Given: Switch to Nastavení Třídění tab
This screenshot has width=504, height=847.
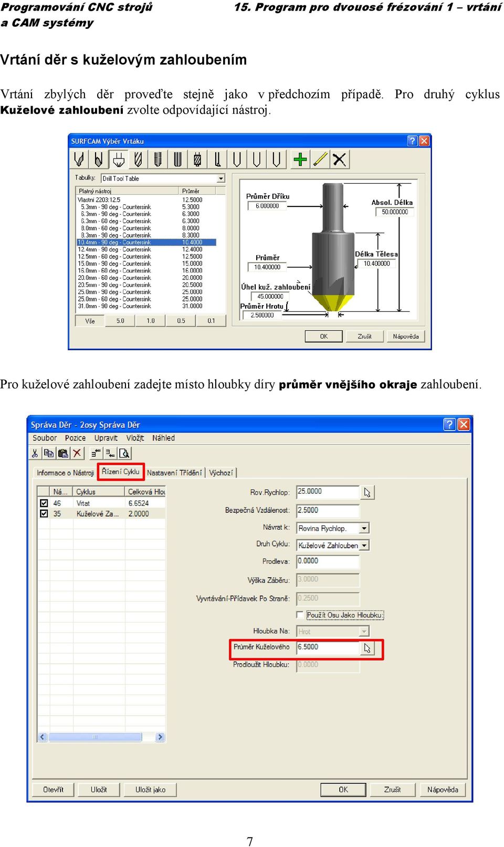Looking at the screenshot, I should pyautogui.click(x=174, y=473).
